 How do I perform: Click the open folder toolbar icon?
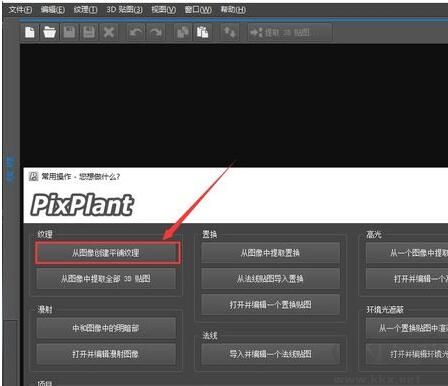pyautogui.click(x=49, y=32)
